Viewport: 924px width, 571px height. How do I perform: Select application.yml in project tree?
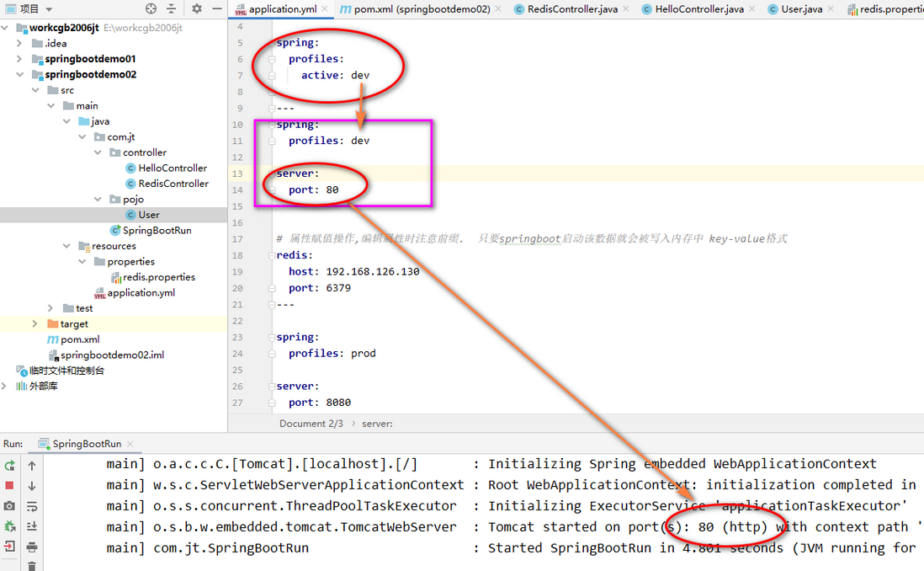pos(141,292)
